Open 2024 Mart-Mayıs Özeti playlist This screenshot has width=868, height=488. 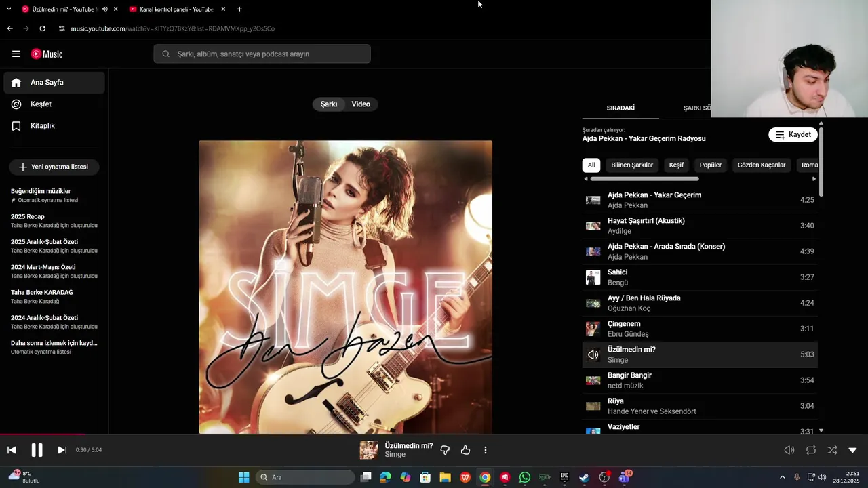coord(54,271)
